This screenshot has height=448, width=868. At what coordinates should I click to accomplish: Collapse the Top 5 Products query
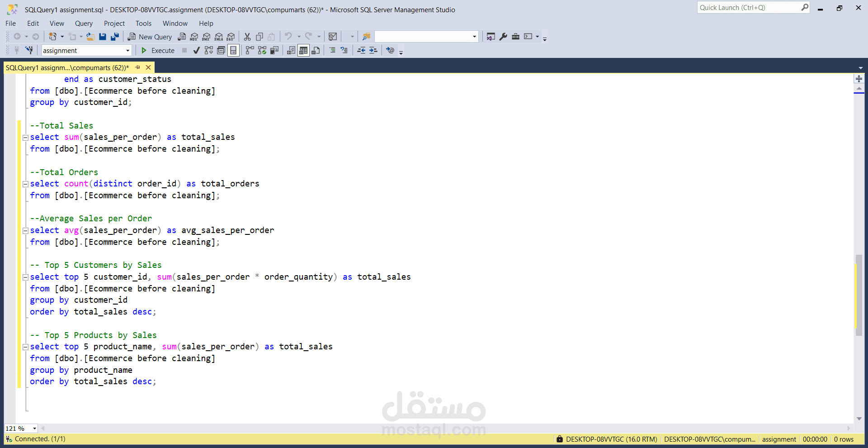tap(25, 347)
